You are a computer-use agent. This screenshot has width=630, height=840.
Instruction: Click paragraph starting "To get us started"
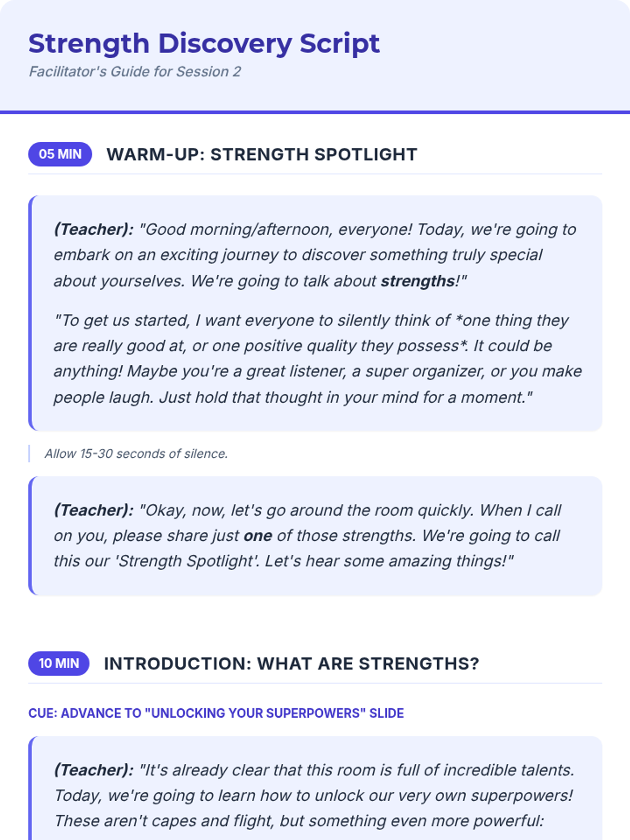[x=318, y=359]
